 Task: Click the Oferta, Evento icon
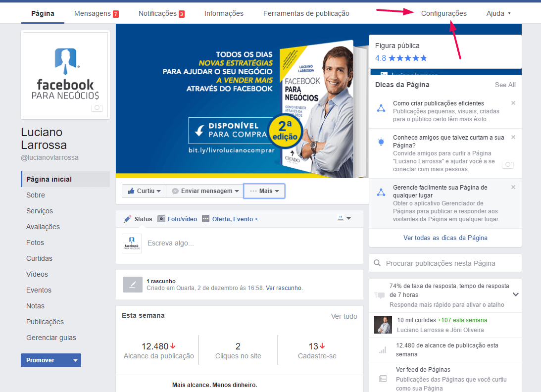[x=205, y=219]
